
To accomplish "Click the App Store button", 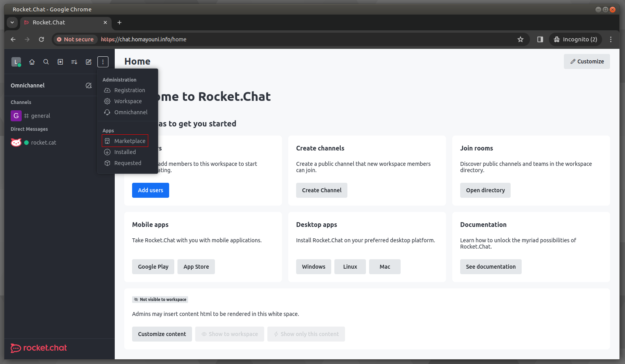I will 196,267.
